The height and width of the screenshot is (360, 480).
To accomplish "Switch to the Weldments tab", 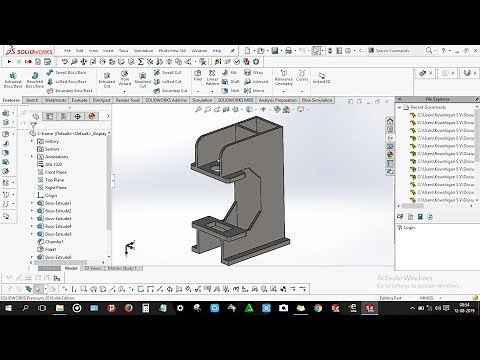I will tap(55, 100).
